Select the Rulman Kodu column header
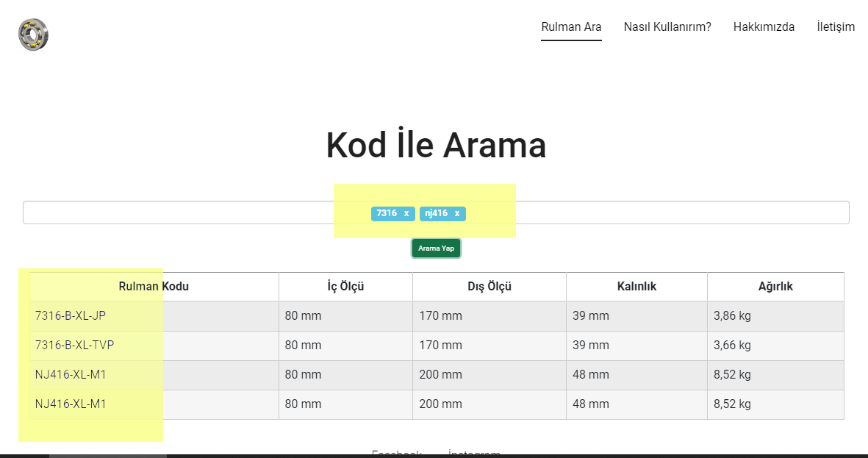This screenshot has width=868, height=458. click(x=154, y=286)
